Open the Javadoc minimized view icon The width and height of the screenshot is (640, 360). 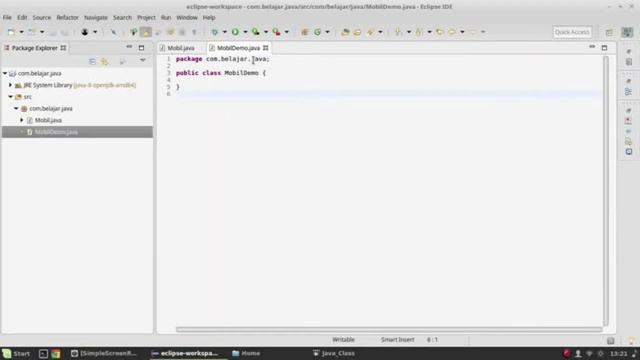click(x=629, y=131)
